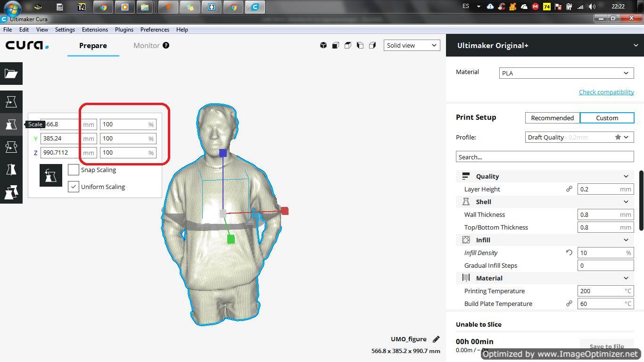Rename job with pencil icon beside UMO_figure

coord(436,339)
